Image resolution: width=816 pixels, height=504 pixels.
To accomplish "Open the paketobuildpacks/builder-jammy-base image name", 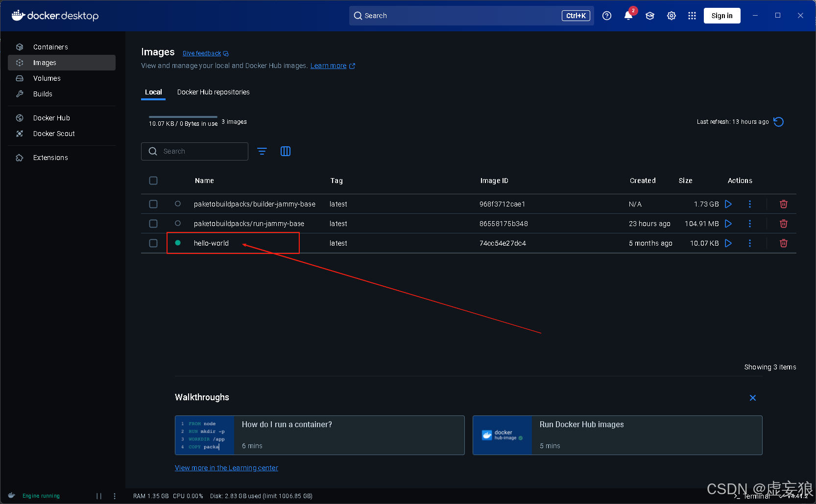I will 255,204.
